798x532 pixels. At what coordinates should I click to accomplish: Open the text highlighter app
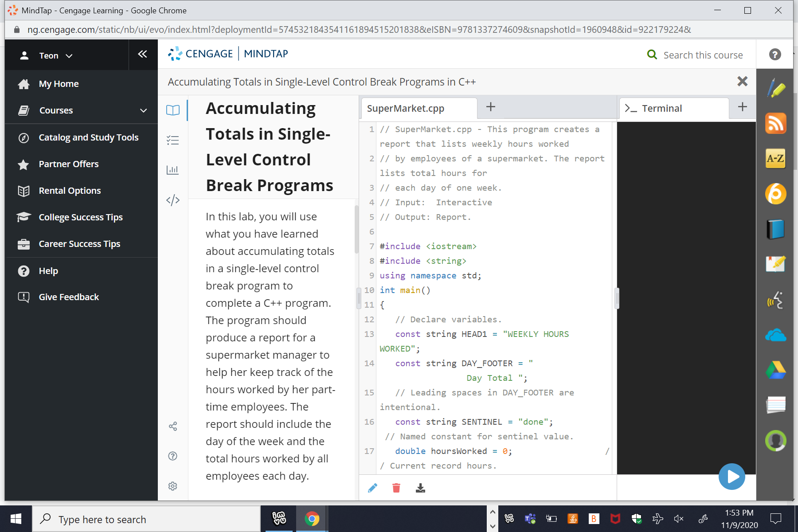click(775, 88)
